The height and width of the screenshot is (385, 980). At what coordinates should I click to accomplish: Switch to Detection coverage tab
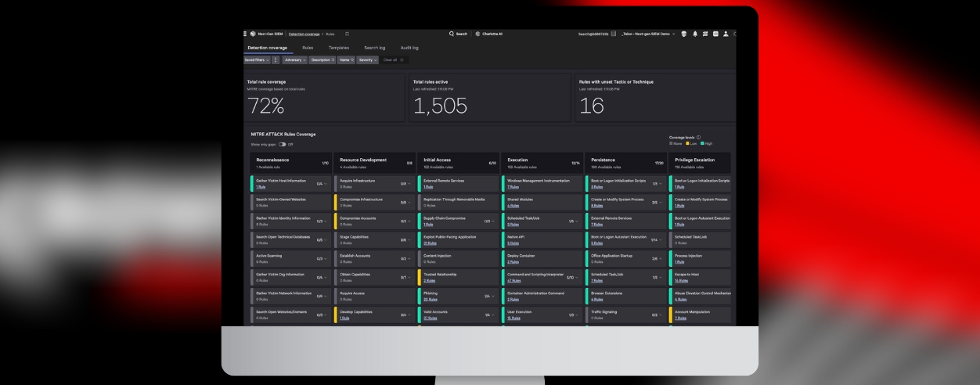[269, 48]
